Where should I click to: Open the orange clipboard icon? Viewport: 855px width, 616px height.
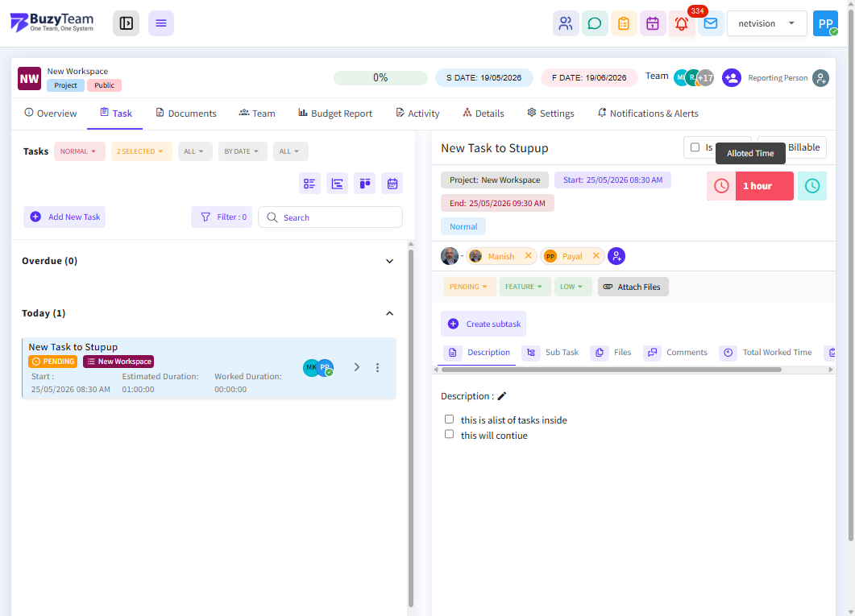pyautogui.click(x=624, y=23)
